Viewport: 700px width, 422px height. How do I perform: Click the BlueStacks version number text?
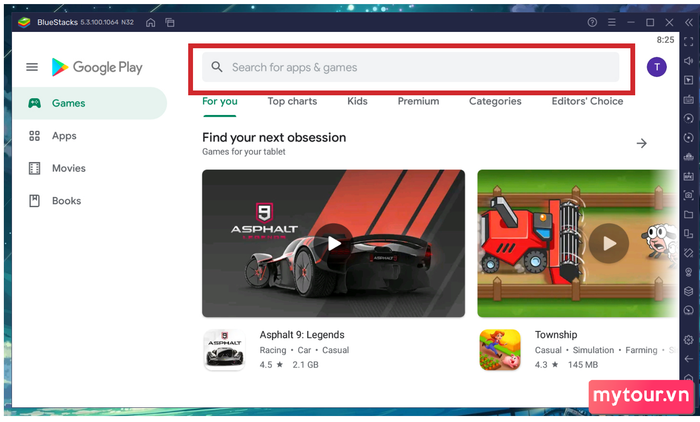point(107,22)
